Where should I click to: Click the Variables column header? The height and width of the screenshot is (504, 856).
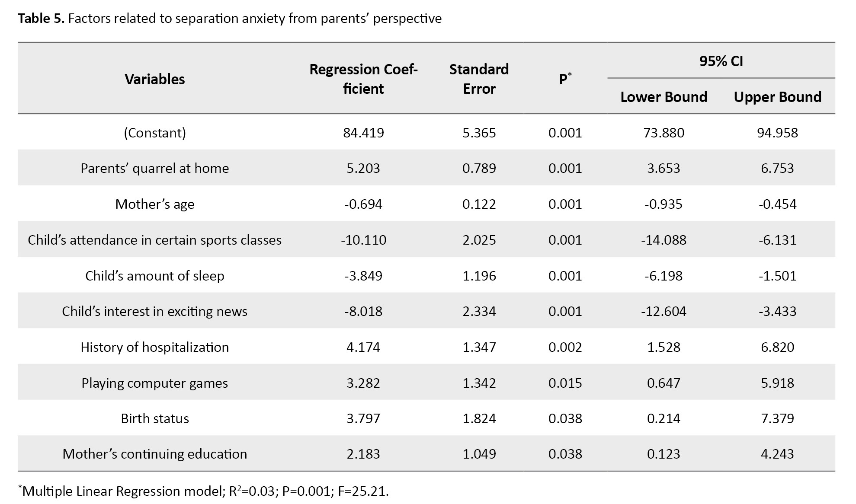(154, 79)
